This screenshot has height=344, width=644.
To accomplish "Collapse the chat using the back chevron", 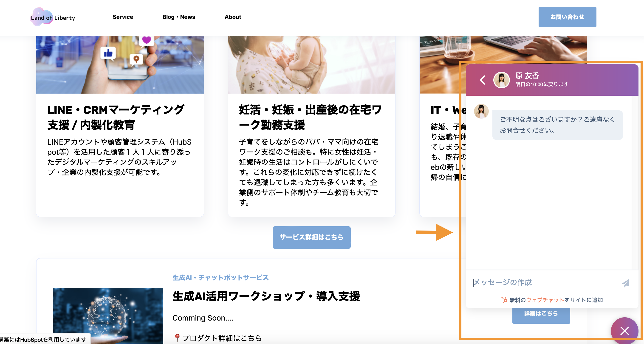I will point(483,80).
